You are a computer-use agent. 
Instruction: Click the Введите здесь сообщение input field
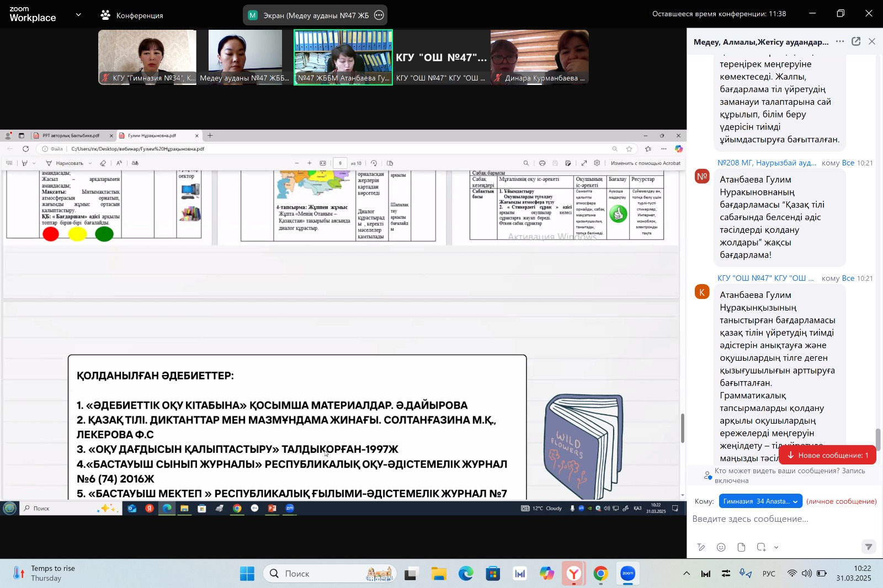point(773,519)
